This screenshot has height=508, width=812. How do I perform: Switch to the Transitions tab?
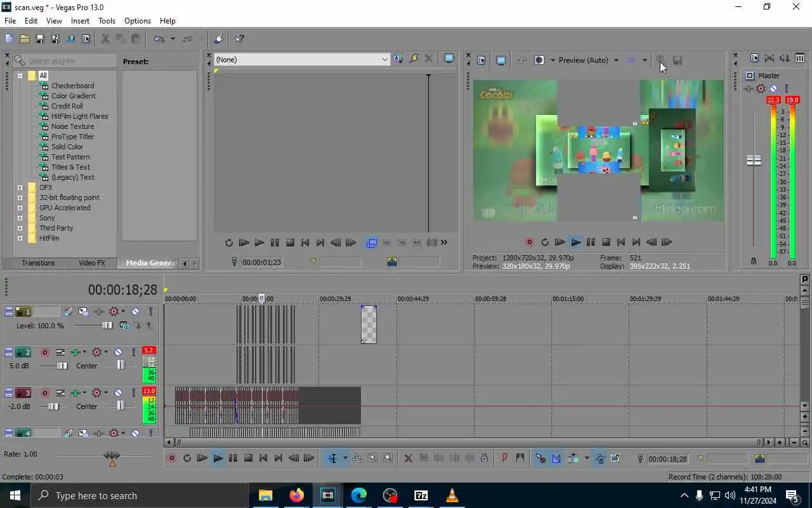tap(38, 263)
